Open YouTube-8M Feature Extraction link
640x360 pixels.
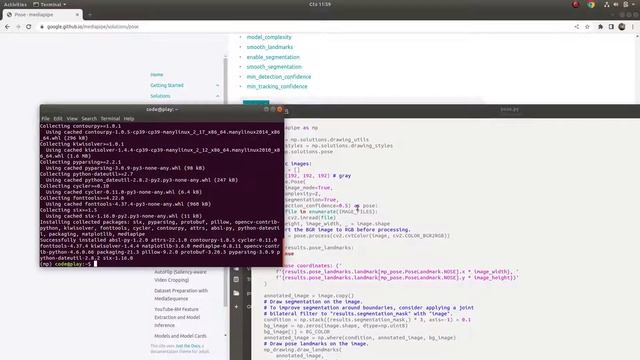click(177, 317)
